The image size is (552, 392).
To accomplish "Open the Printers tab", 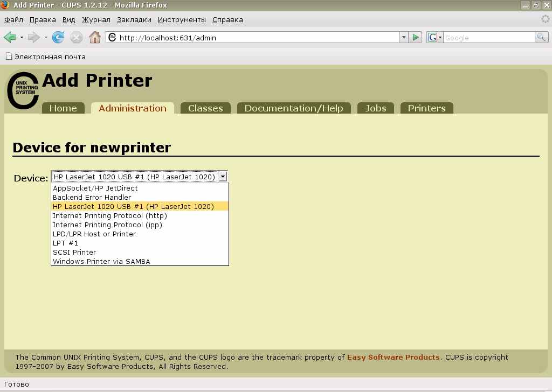I will point(426,108).
